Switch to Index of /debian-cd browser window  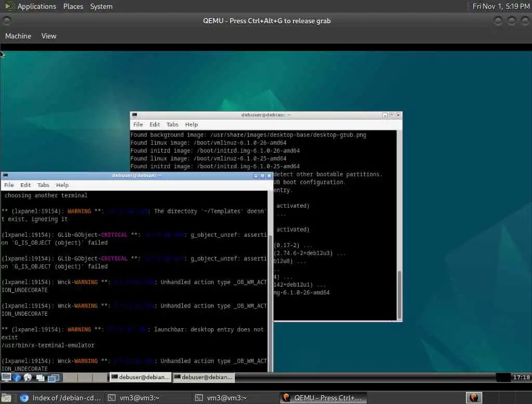pos(60,398)
